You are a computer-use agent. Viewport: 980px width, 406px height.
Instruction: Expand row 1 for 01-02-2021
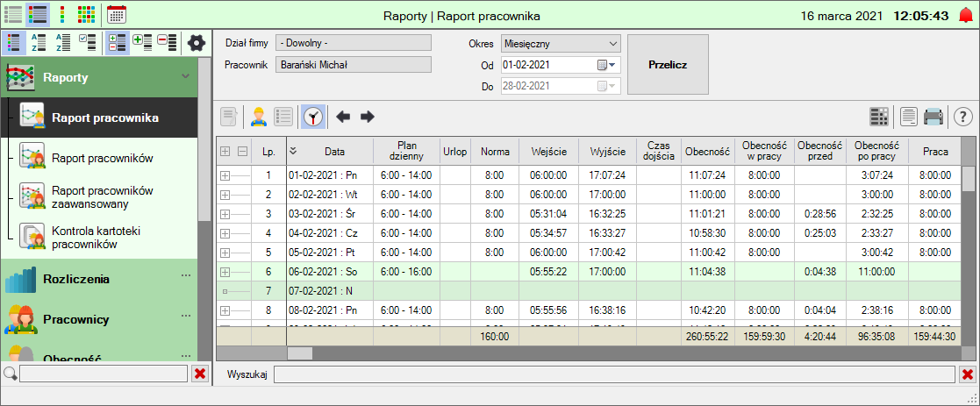(225, 175)
